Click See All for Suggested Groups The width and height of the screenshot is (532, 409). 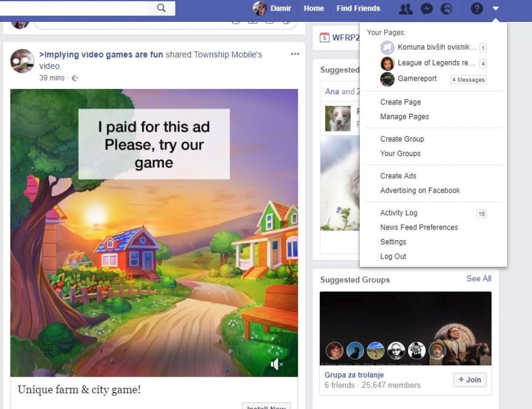click(x=479, y=279)
